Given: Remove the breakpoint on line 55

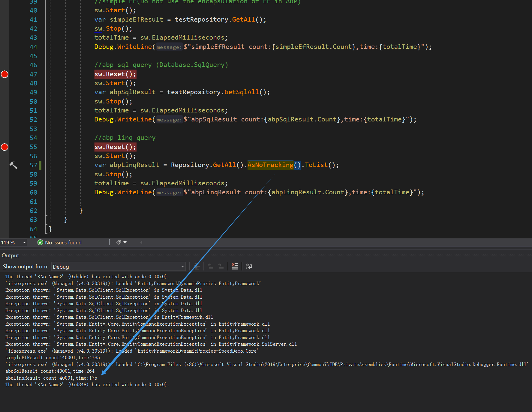Looking at the screenshot, I should tap(5, 147).
